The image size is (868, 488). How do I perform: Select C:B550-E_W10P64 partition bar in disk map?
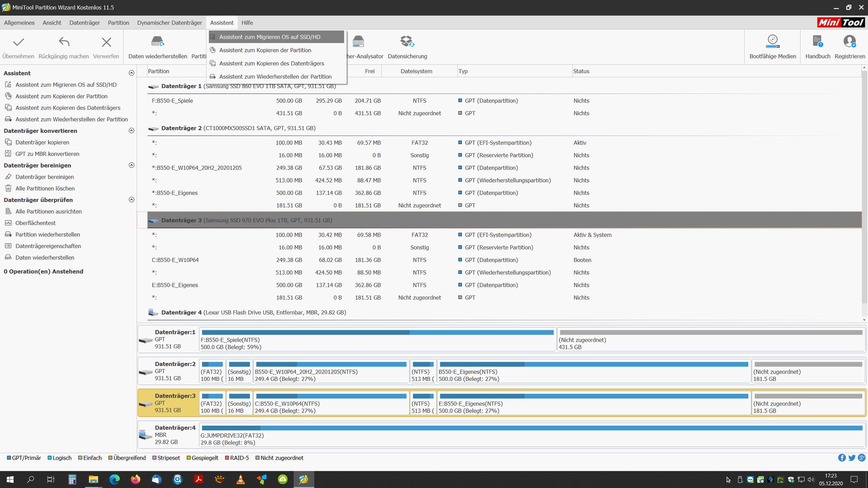[331, 404]
